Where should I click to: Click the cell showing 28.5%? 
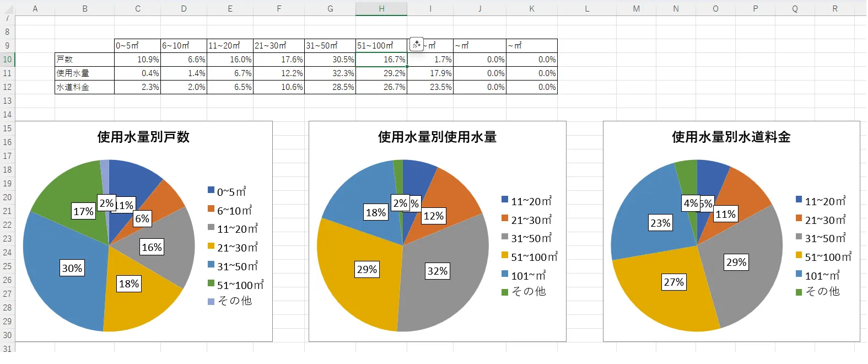[x=330, y=87]
